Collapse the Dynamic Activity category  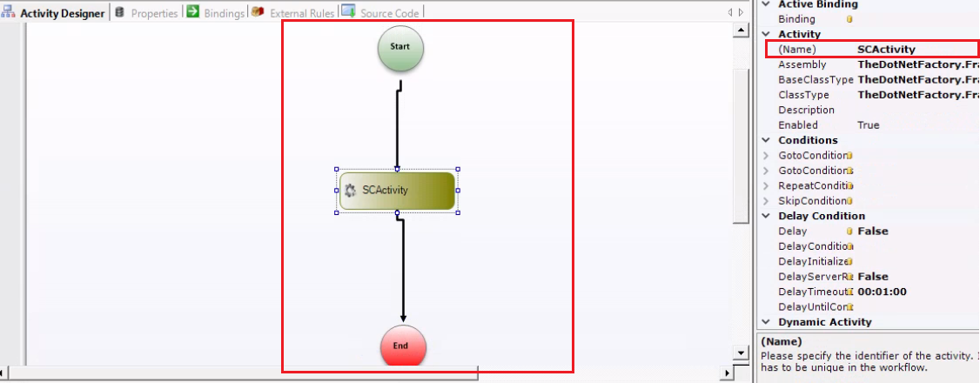pos(766,322)
